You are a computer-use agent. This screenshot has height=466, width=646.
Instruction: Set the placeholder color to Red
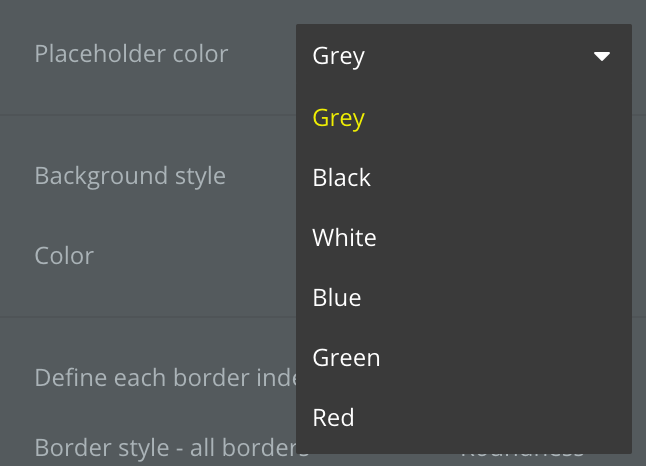click(x=333, y=418)
